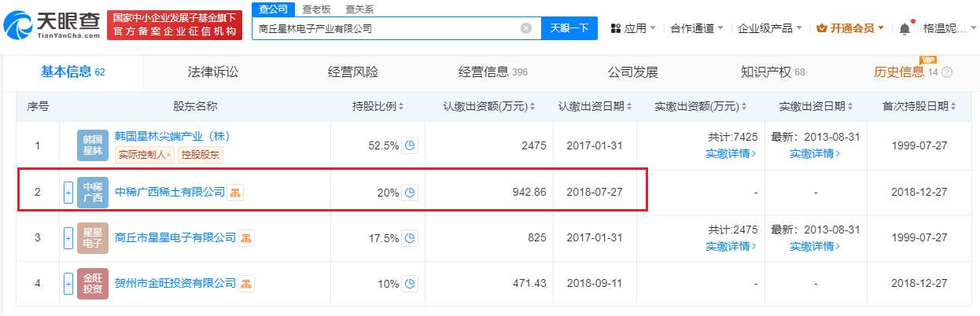Open the 商丘市星星电子有限公司 shareholder link
This screenshot has width=980, height=316.
click(x=175, y=237)
